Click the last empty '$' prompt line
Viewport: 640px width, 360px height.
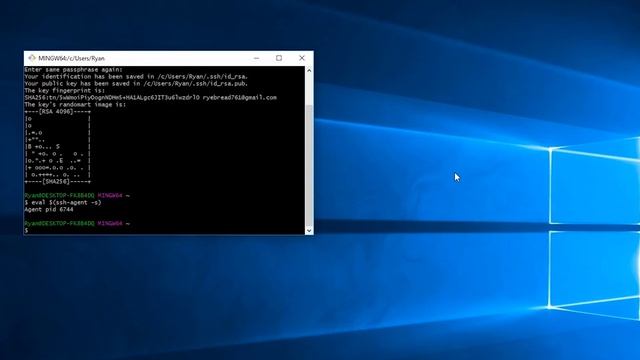coord(27,231)
